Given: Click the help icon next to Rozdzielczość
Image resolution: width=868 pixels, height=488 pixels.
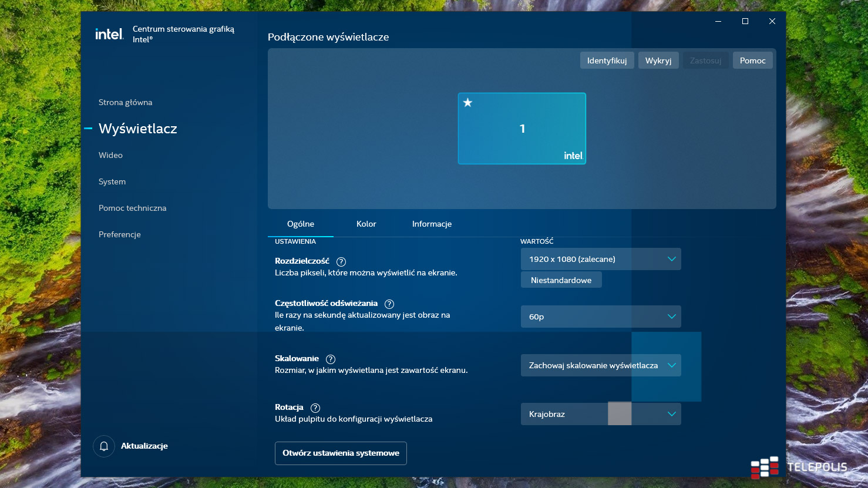Looking at the screenshot, I should 341,262.
